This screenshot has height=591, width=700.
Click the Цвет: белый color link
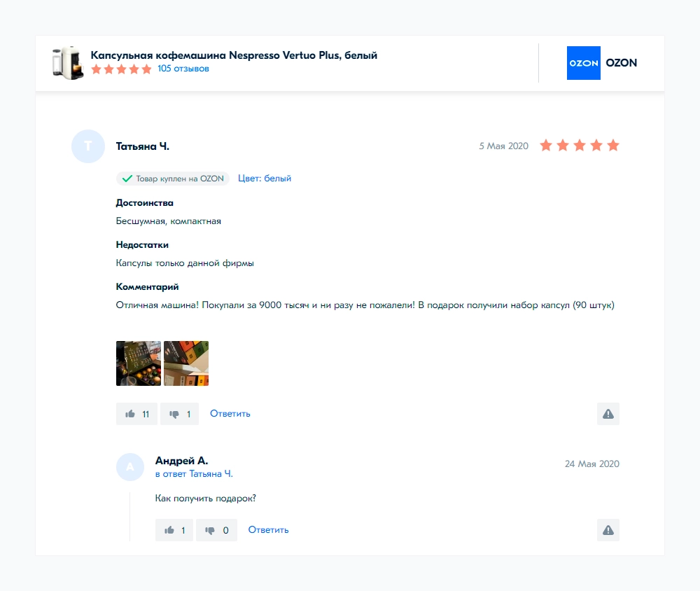coord(265,179)
